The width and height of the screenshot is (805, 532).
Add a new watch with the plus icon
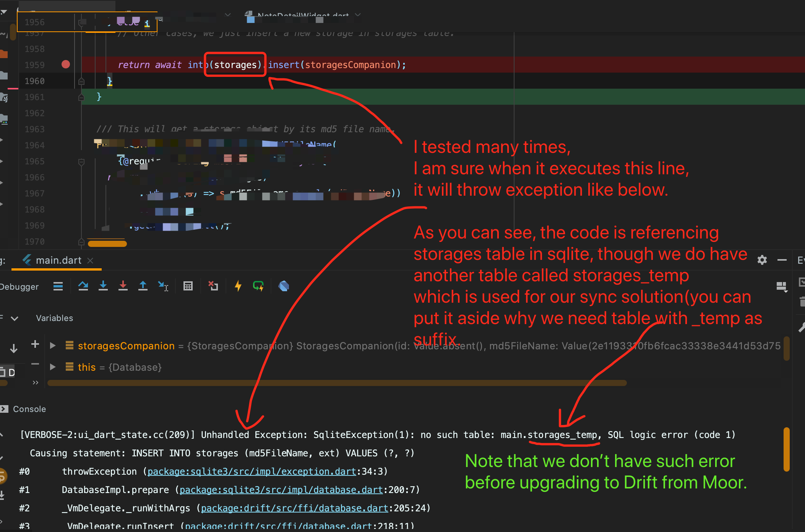coord(35,344)
